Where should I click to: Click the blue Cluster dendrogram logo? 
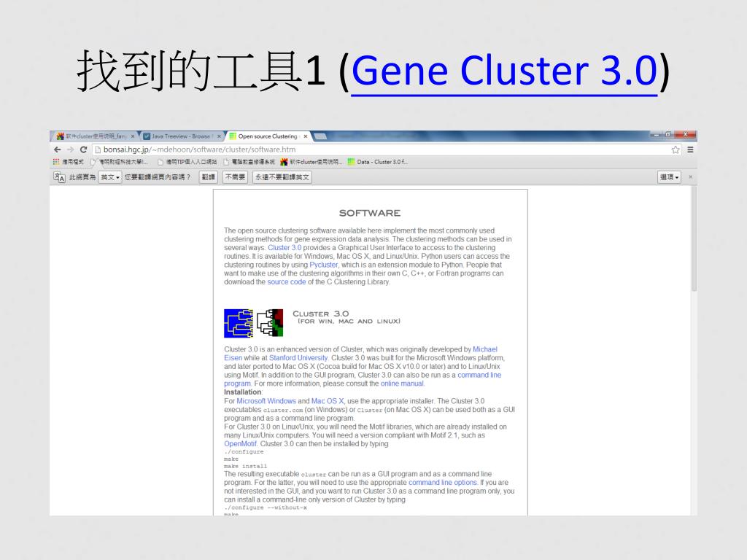[239, 323]
